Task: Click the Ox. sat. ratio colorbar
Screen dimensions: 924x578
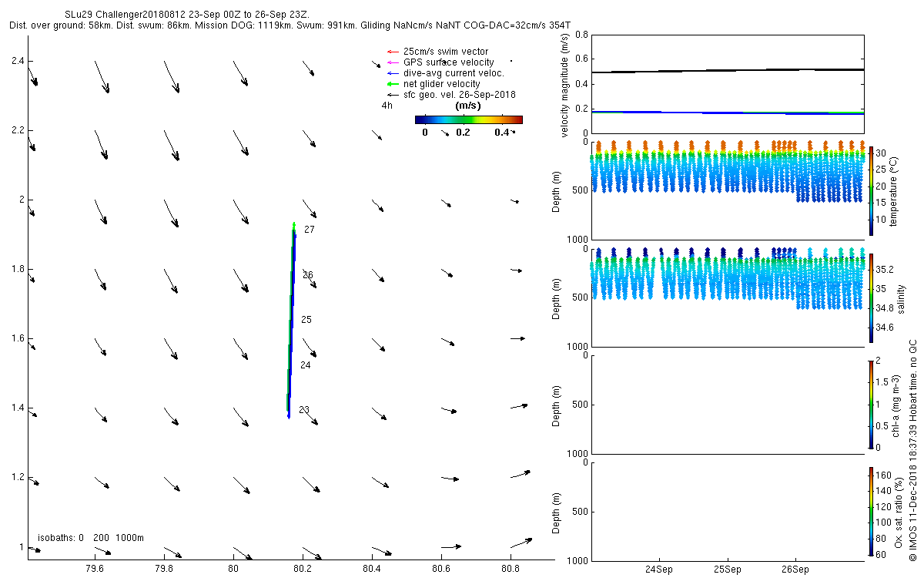Action: click(x=871, y=510)
